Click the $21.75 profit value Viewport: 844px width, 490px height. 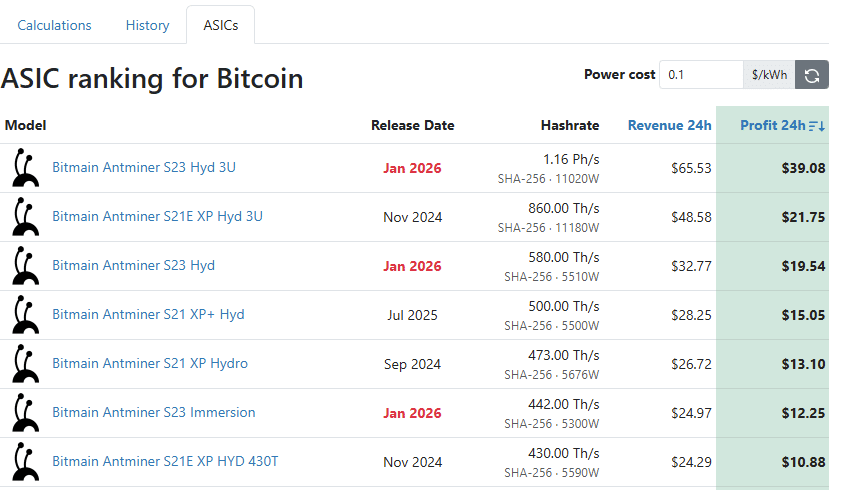pyautogui.click(x=803, y=218)
